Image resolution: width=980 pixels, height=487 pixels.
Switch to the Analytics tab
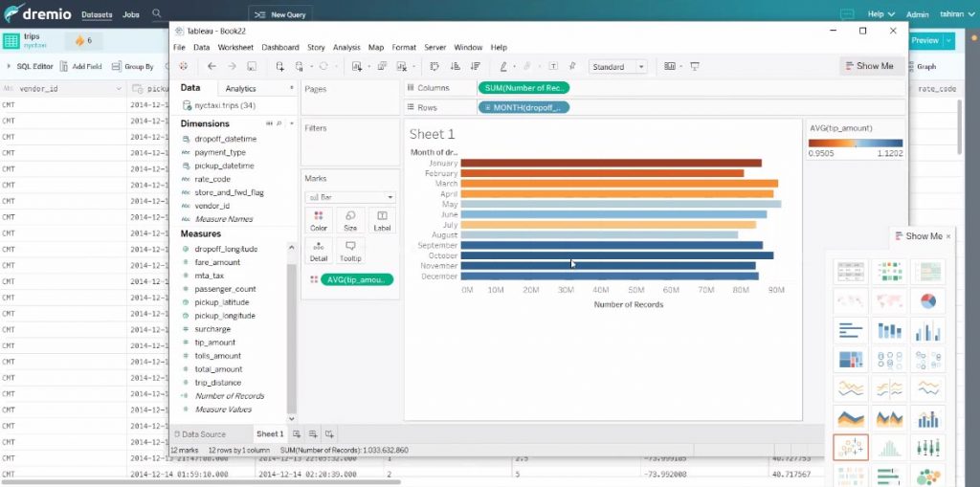pos(241,89)
